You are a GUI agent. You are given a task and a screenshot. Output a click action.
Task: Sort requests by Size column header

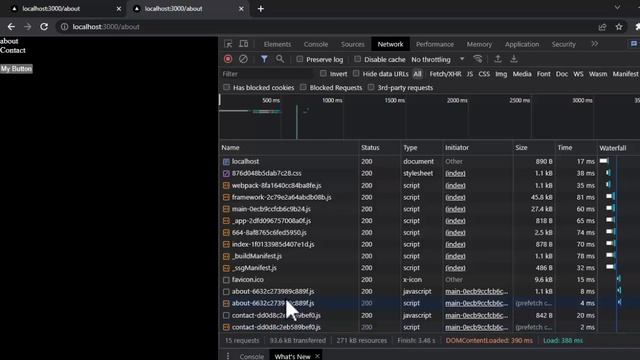tap(533, 148)
